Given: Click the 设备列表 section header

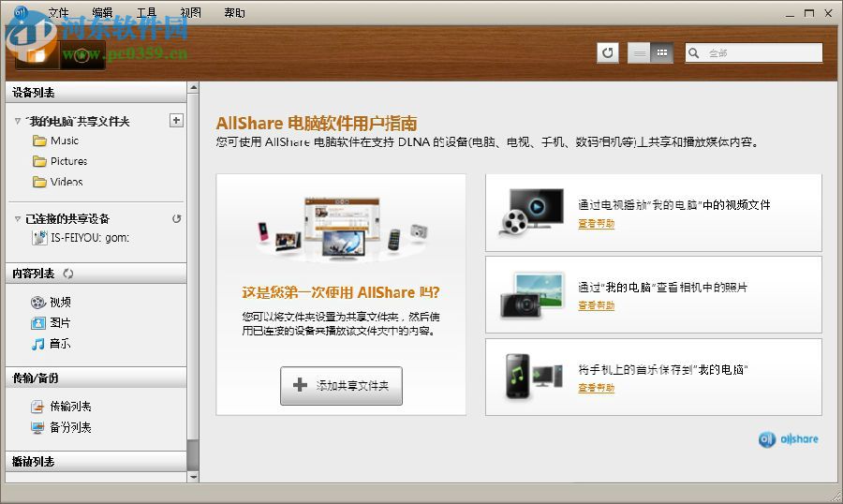Looking at the screenshot, I should click(96, 93).
